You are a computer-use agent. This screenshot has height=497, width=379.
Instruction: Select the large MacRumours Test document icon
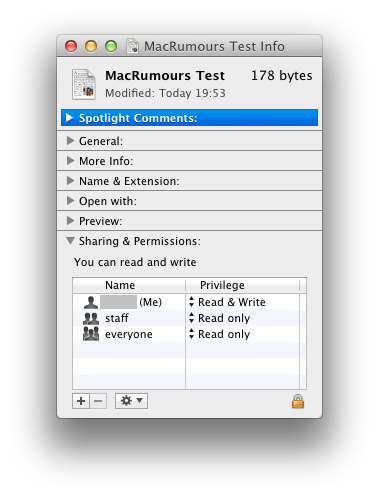click(x=84, y=84)
